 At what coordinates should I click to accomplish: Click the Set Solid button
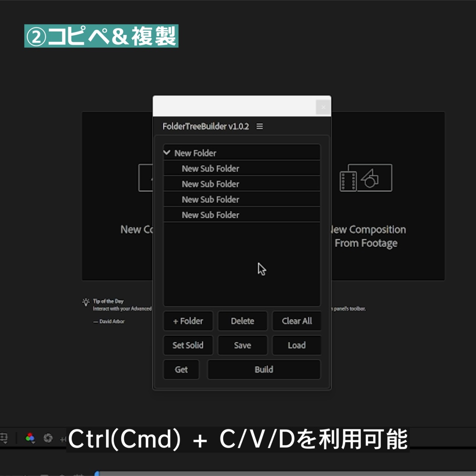188,345
